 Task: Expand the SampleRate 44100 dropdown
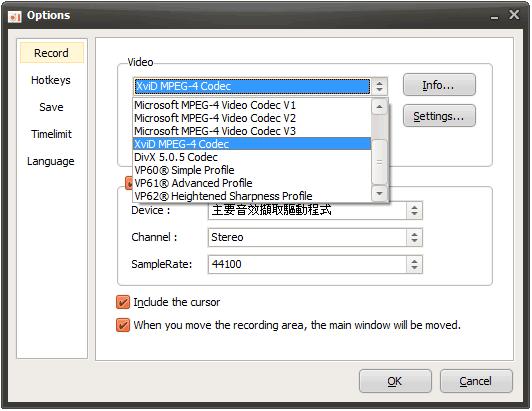click(414, 264)
